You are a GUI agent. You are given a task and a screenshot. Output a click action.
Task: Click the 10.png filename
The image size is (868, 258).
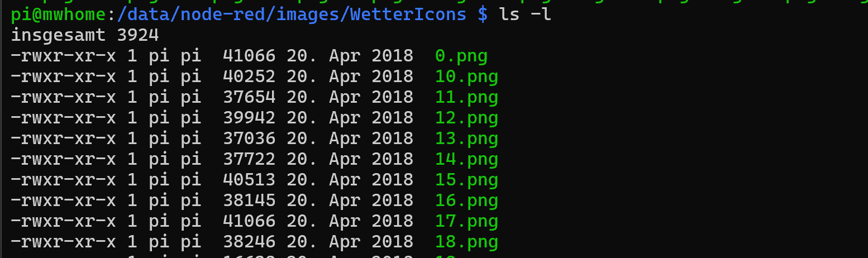coord(466,77)
